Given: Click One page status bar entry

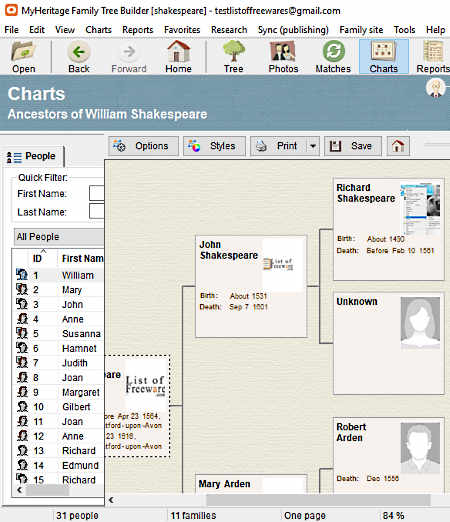Looking at the screenshot, I should [x=305, y=515].
